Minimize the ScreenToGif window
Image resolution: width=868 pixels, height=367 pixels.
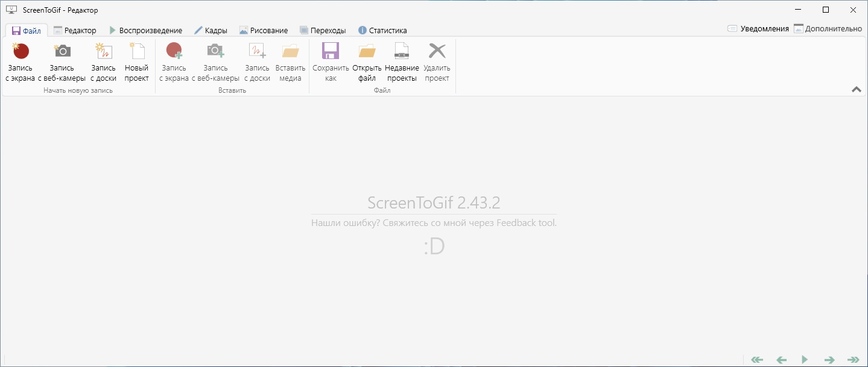pos(798,10)
